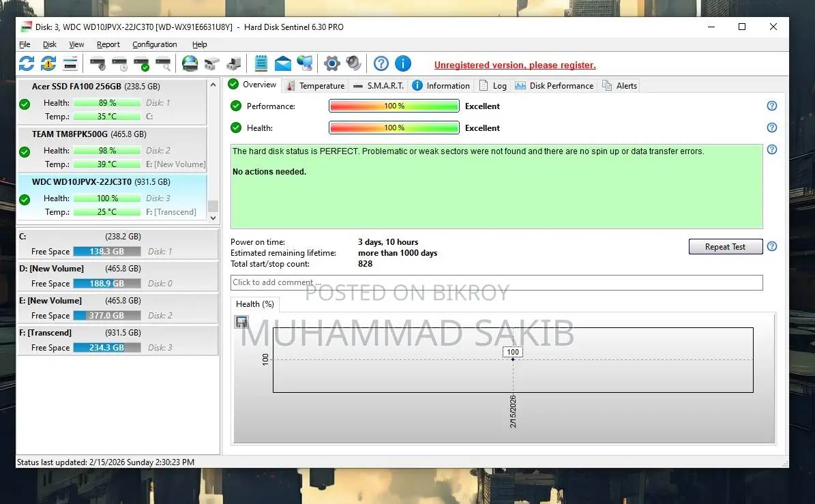Click the Performance 100 % gradient bar

[x=394, y=106]
